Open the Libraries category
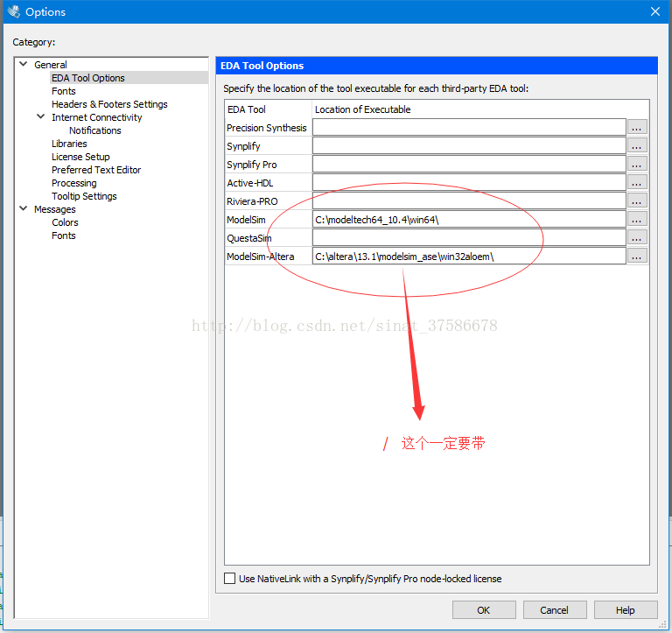Viewport: 672px width, 633px height. [69, 144]
